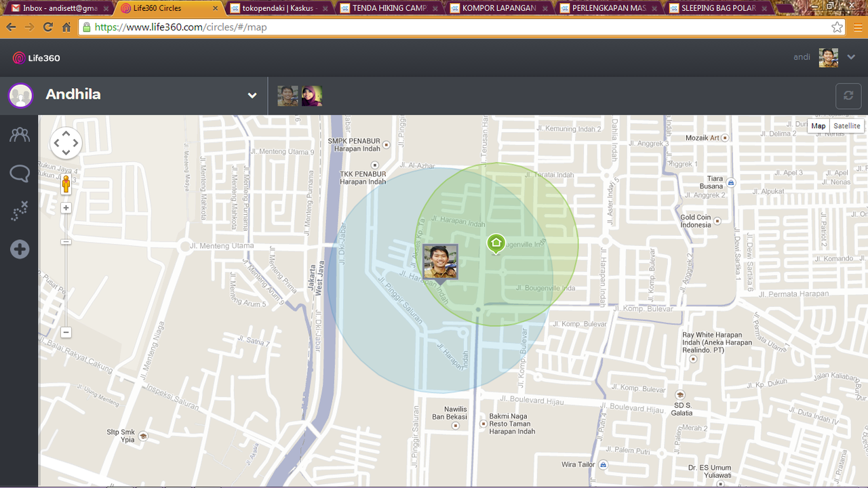Click the Tiara Busana shop marker
The image size is (868, 488).
(731, 182)
